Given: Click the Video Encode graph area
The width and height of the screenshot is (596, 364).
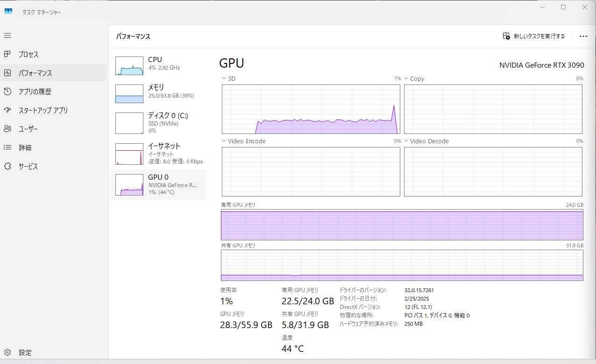Looking at the screenshot, I should (x=311, y=172).
